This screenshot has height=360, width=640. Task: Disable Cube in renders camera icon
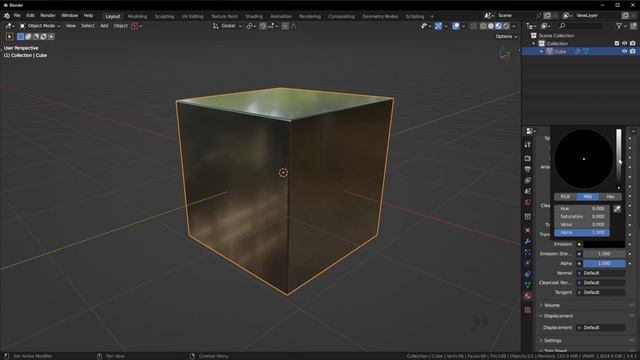pos(633,51)
